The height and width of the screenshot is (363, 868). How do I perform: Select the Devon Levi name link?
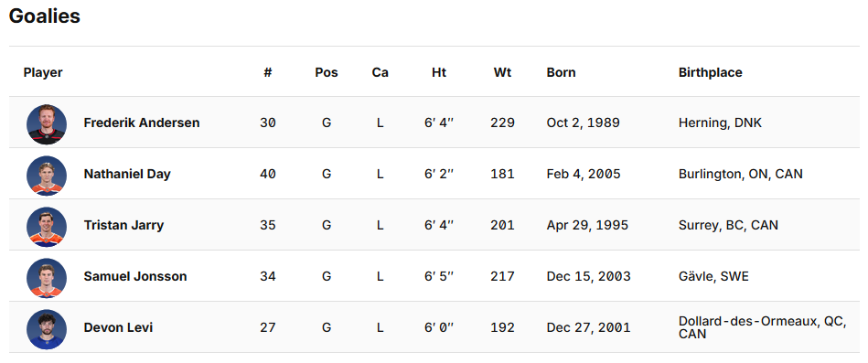118,327
